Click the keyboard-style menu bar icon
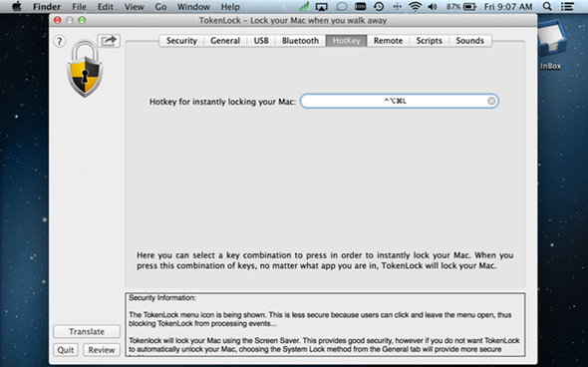The width and height of the screenshot is (588, 367). coord(361,7)
